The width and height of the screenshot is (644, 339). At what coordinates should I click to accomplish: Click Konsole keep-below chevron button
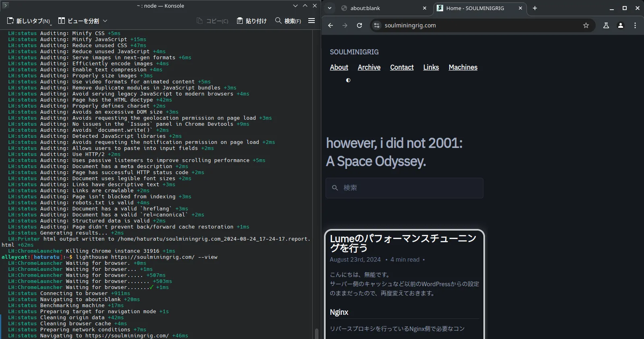click(x=295, y=6)
